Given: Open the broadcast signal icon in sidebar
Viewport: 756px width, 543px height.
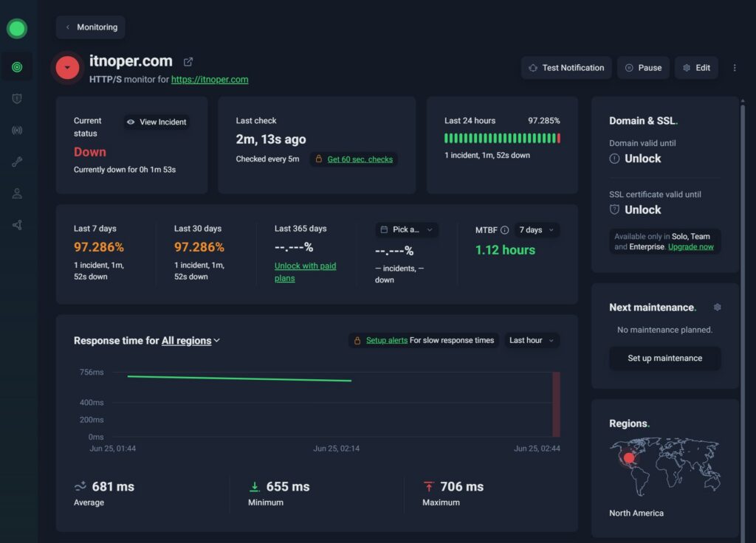Looking at the screenshot, I should [17, 130].
